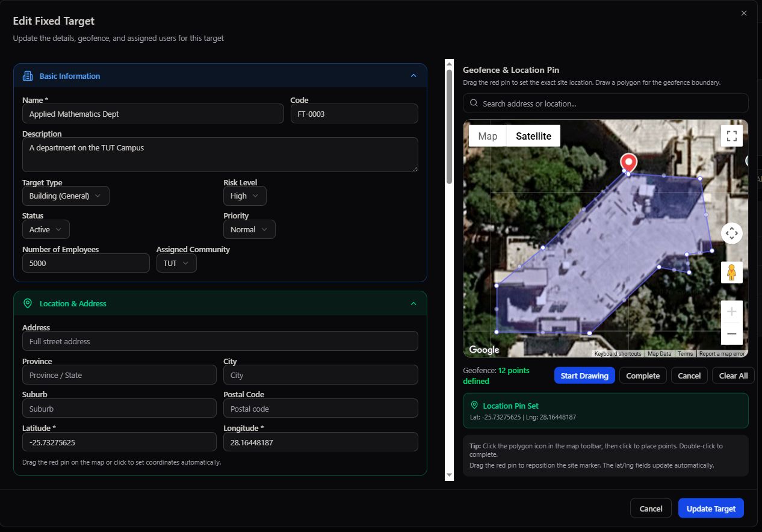Open the map Terms link
Viewport: 762px width, 532px height.
[x=685, y=354]
